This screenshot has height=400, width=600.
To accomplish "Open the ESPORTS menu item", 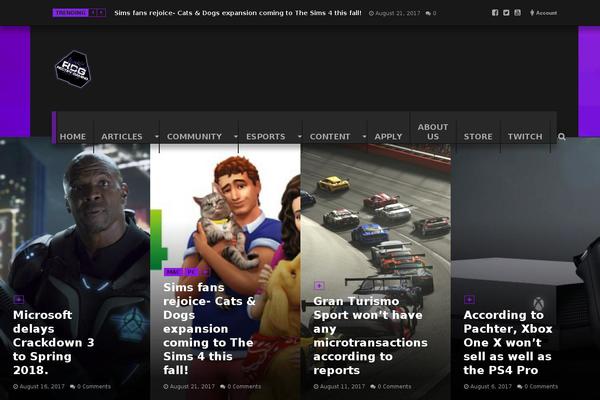I will coord(266,137).
